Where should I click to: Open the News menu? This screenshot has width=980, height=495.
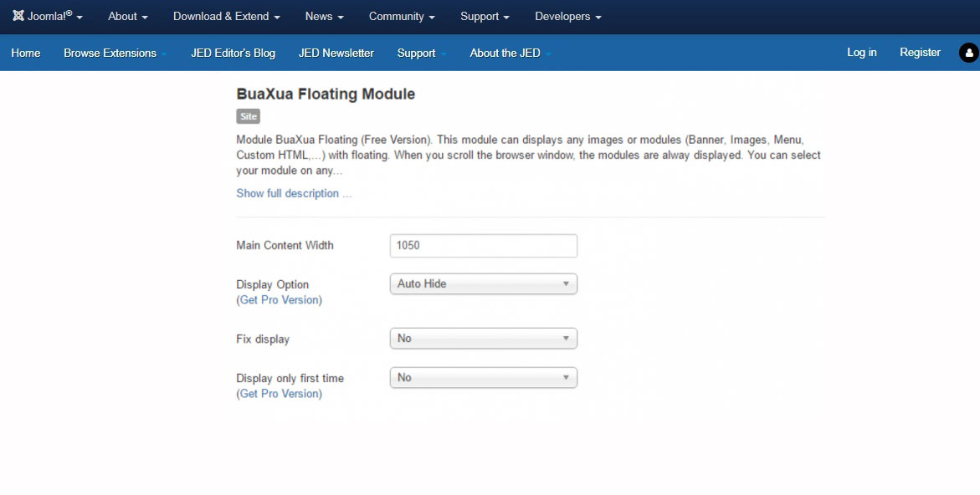tap(325, 17)
